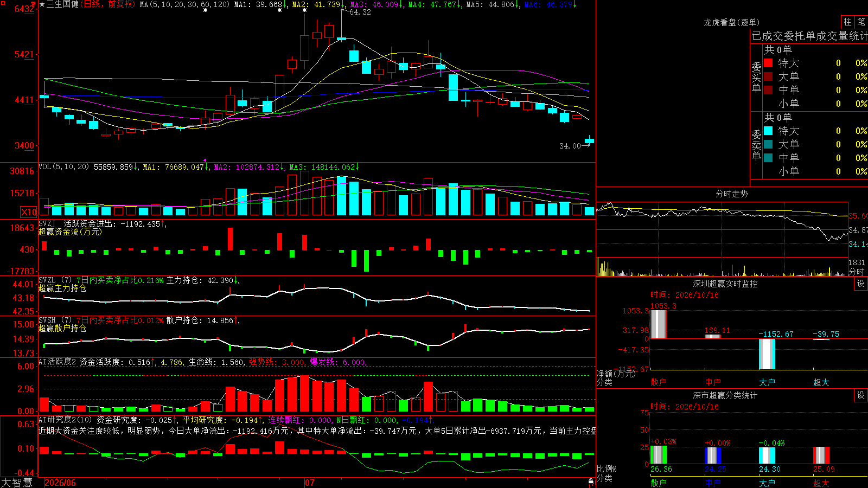The image size is (868, 488).
Task: Open 设 settings for 深圳超赢实时监控
Action: click(x=861, y=284)
